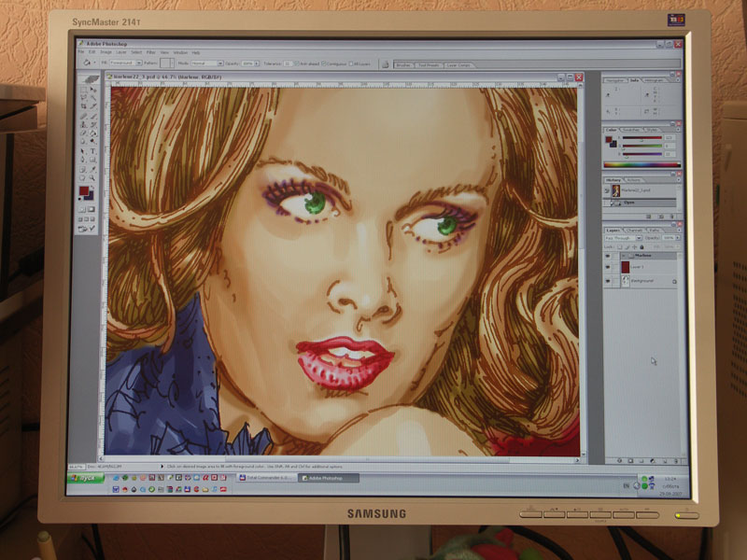Hide the Marlene layer group
Viewport: 747px width, 560px height.
[x=608, y=256]
